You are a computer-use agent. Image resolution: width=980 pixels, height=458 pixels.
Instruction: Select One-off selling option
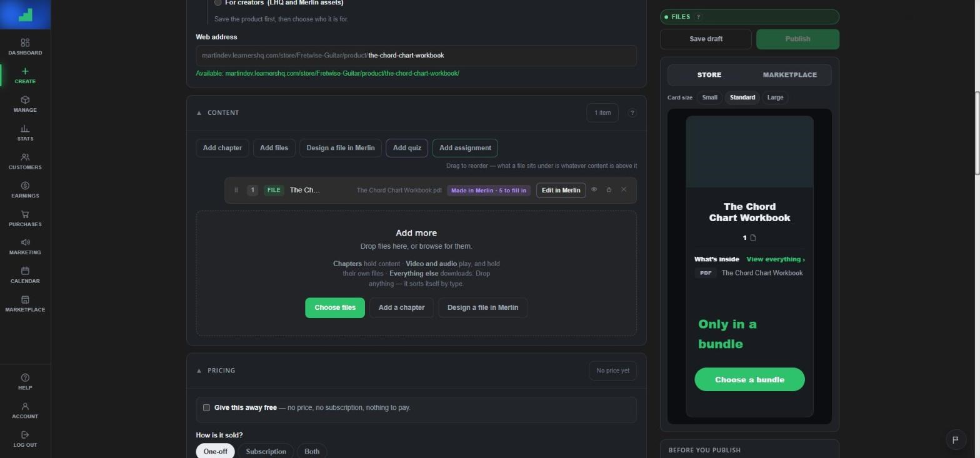tap(215, 451)
